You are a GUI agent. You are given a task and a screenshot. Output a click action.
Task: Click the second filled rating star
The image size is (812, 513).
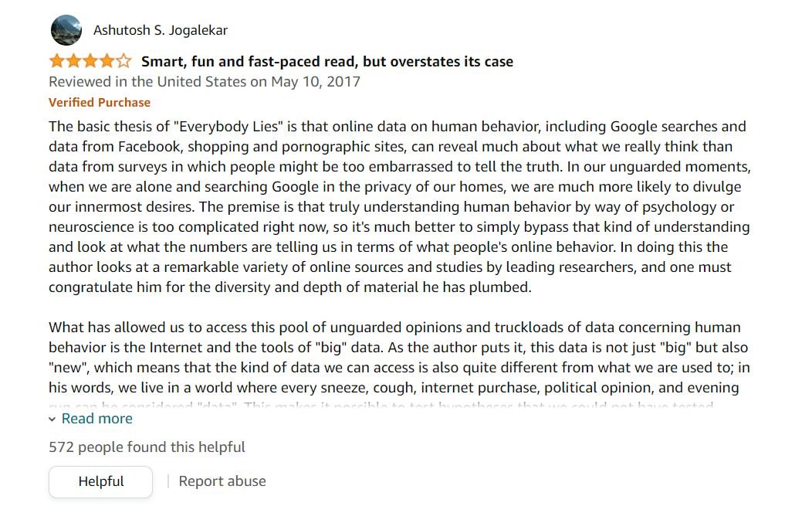pyautogui.click(x=73, y=62)
